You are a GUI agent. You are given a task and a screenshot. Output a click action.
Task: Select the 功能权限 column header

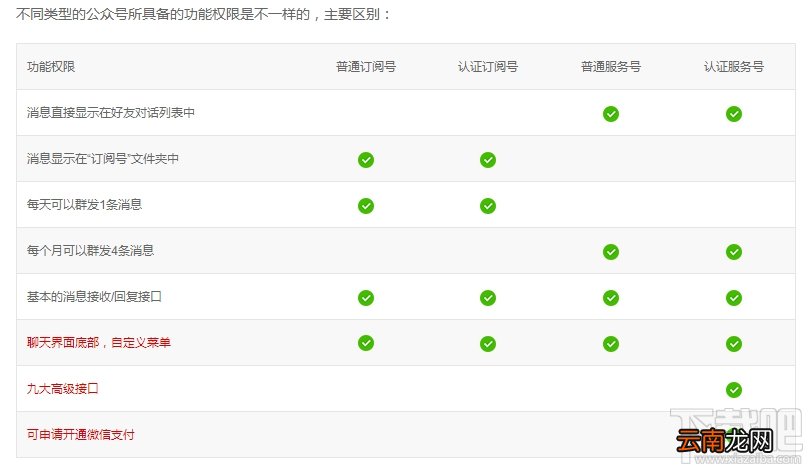pos(51,67)
